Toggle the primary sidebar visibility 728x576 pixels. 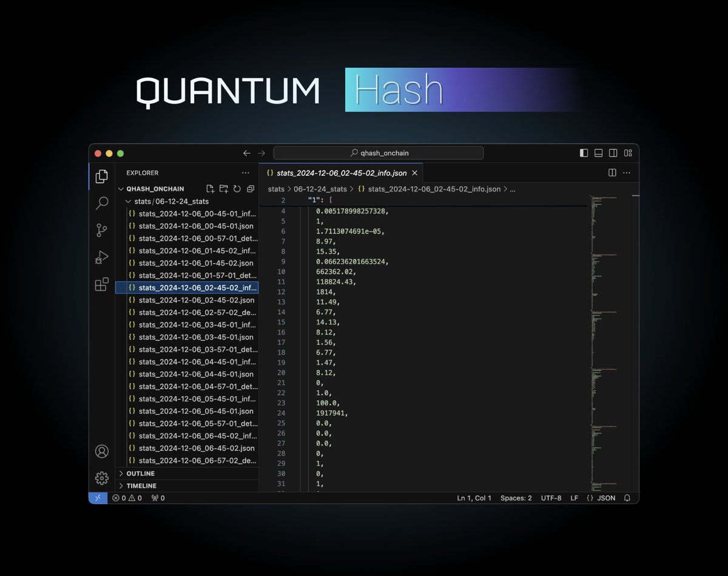pyautogui.click(x=583, y=153)
